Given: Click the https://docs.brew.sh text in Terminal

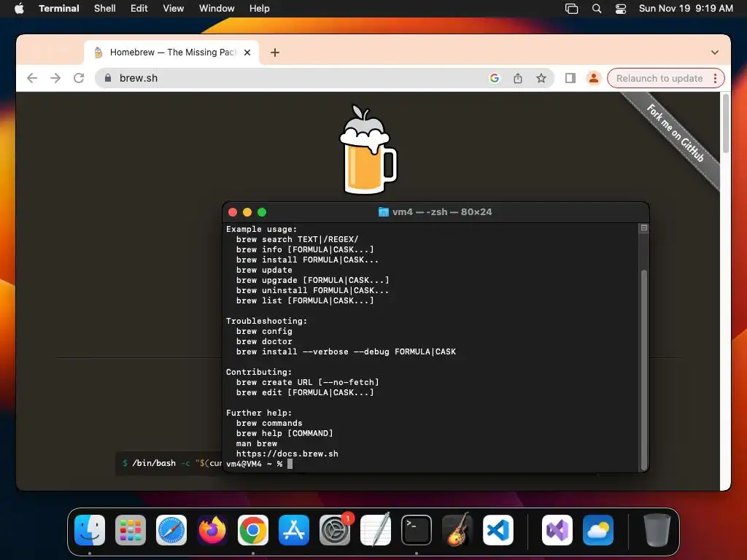Looking at the screenshot, I should point(287,454).
